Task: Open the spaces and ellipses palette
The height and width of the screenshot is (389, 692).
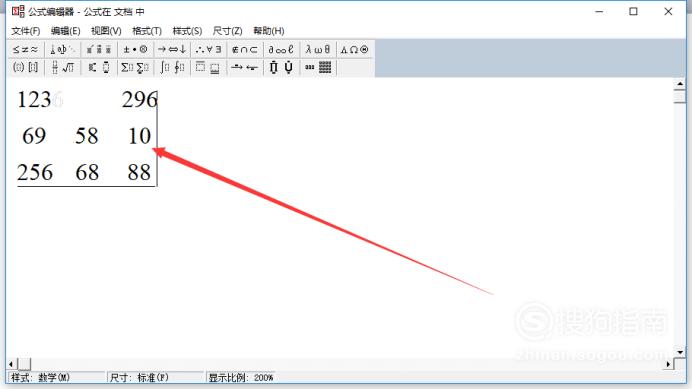Action: (x=63, y=49)
